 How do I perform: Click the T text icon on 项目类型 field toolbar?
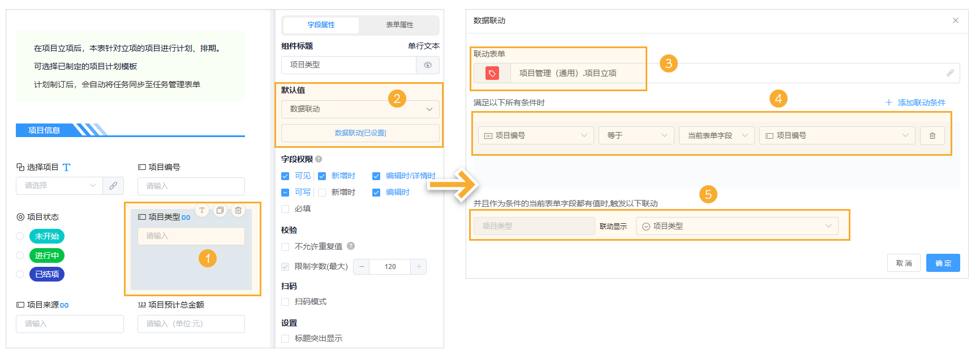click(202, 210)
